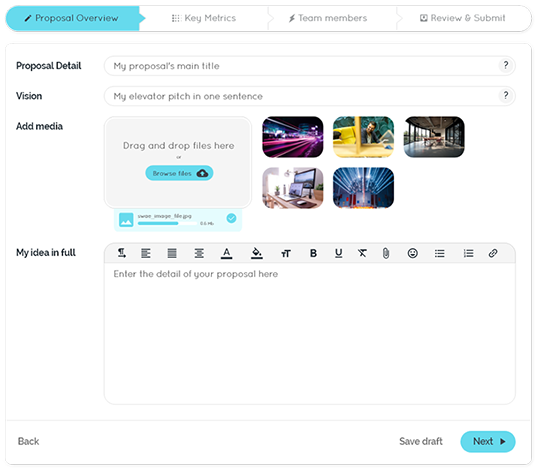Go to the Review & Submit step
Image resolution: width=540 pixels, height=473 pixels.
click(x=463, y=18)
